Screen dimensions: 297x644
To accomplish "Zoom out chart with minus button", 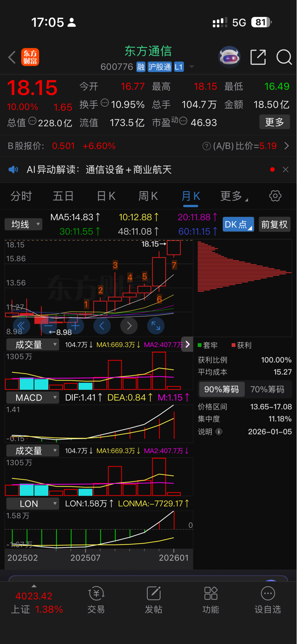I will pos(48,326).
